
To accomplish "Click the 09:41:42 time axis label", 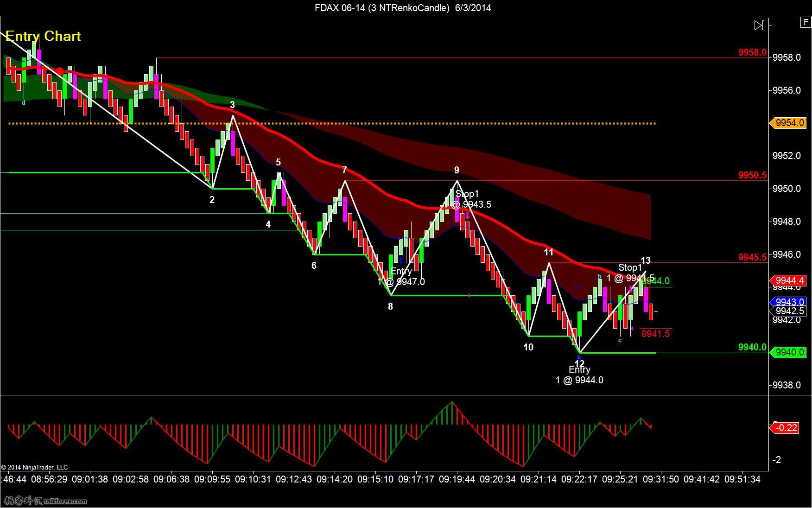I will tap(702, 479).
